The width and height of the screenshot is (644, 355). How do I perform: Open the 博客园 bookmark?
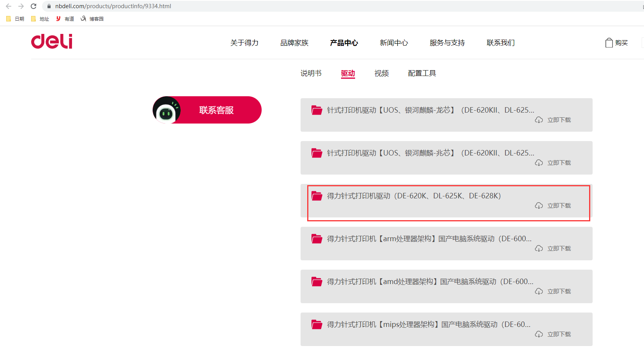coord(92,19)
